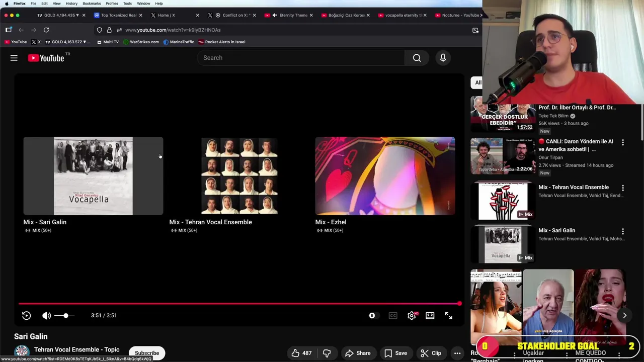View site security via padlock icon

(109, 30)
